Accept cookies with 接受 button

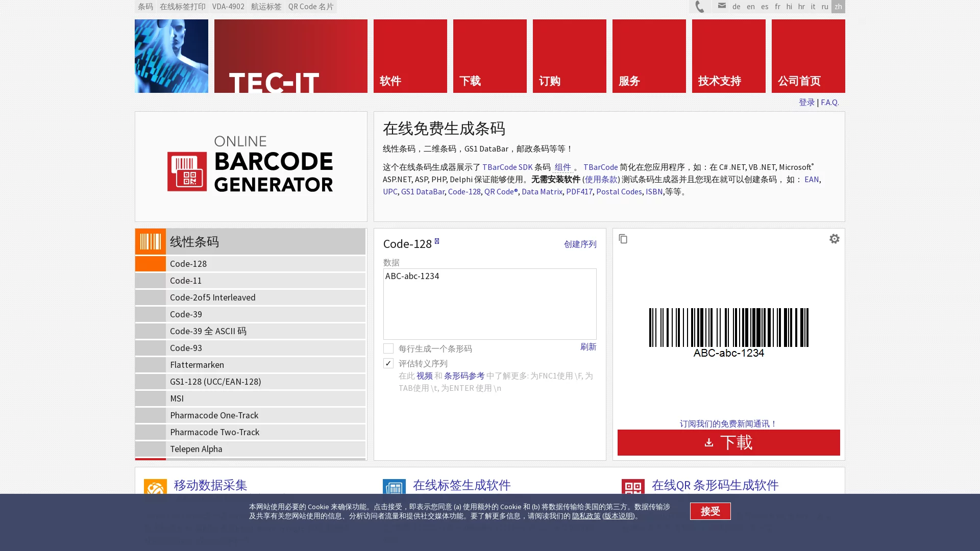710,511
